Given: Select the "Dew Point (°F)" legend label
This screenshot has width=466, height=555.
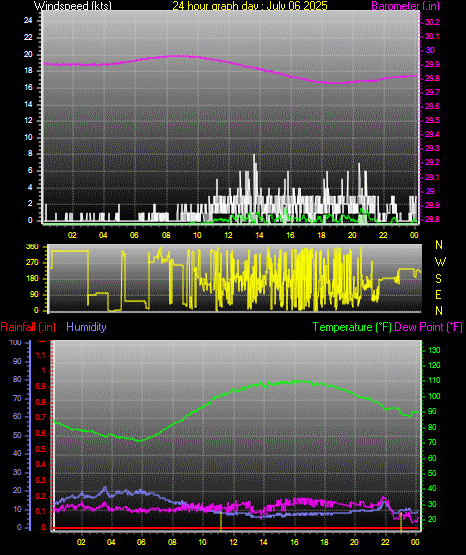Looking at the screenshot, I should 428,327.
